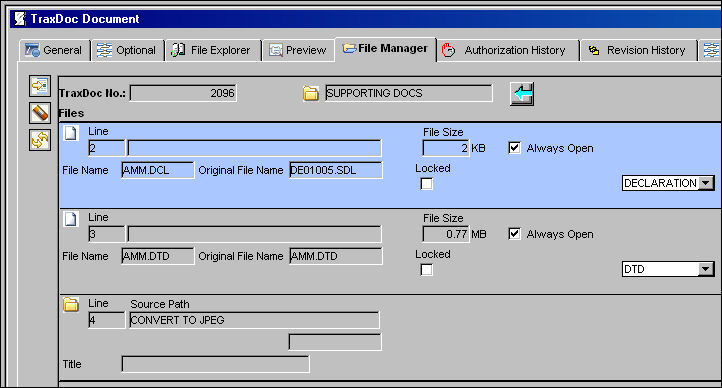Open the DECLARATION dropdown
This screenshot has width=722, height=388.
(x=706, y=183)
